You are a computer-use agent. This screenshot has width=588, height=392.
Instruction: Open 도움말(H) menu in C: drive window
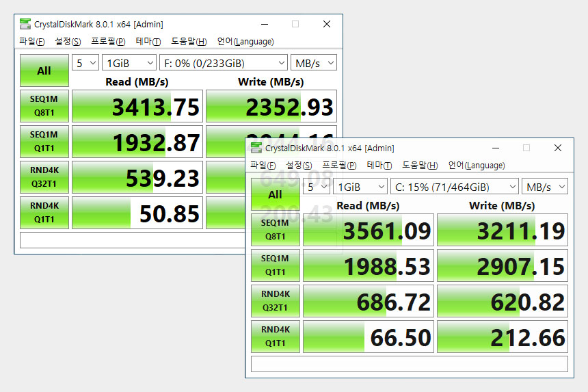(x=420, y=165)
